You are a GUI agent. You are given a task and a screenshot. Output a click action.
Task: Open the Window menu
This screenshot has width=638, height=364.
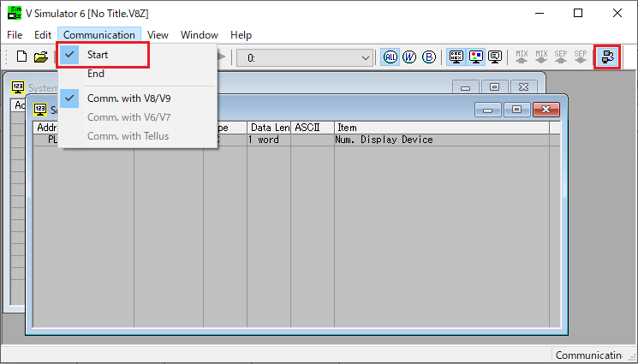point(199,35)
